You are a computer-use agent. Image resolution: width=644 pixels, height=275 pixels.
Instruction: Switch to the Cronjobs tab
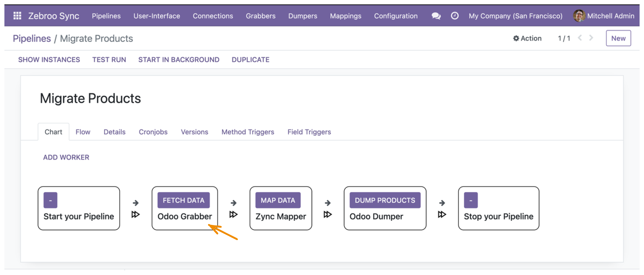coord(153,132)
